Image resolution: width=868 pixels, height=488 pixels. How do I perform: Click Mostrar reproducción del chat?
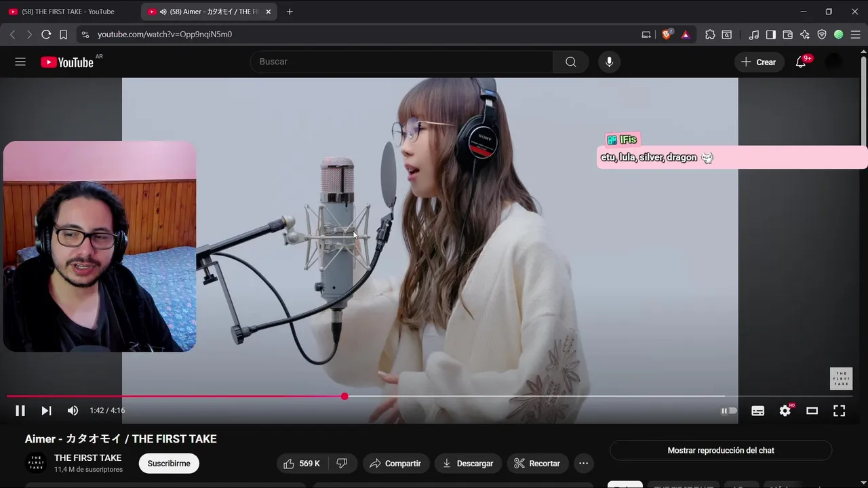[x=721, y=450]
